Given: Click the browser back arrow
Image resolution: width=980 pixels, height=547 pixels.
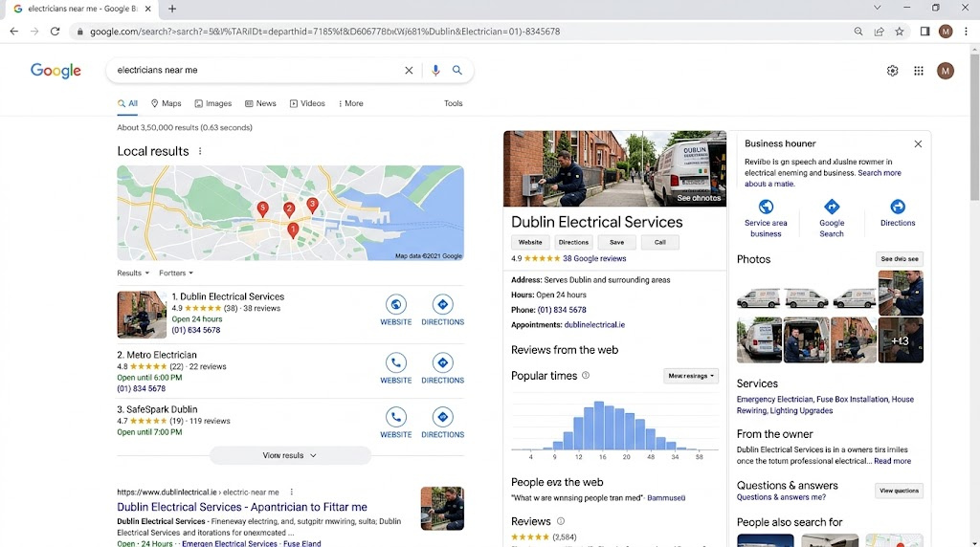Looking at the screenshot, I should (x=13, y=32).
